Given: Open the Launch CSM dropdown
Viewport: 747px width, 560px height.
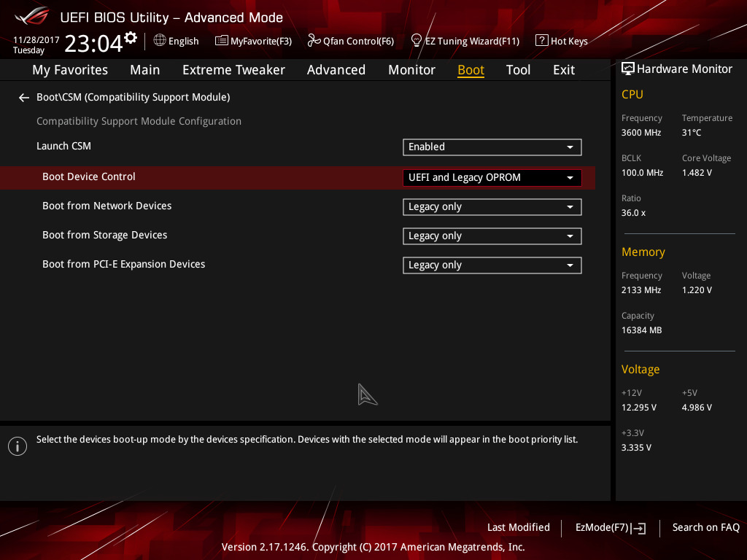Looking at the screenshot, I should coord(492,147).
